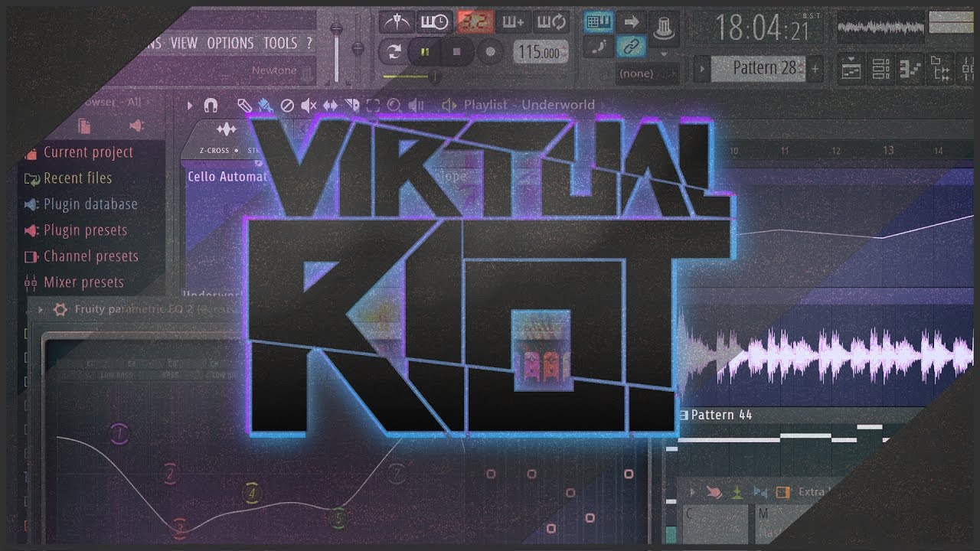
Task: Select the playlist Slip tool
Action: pos(330,105)
